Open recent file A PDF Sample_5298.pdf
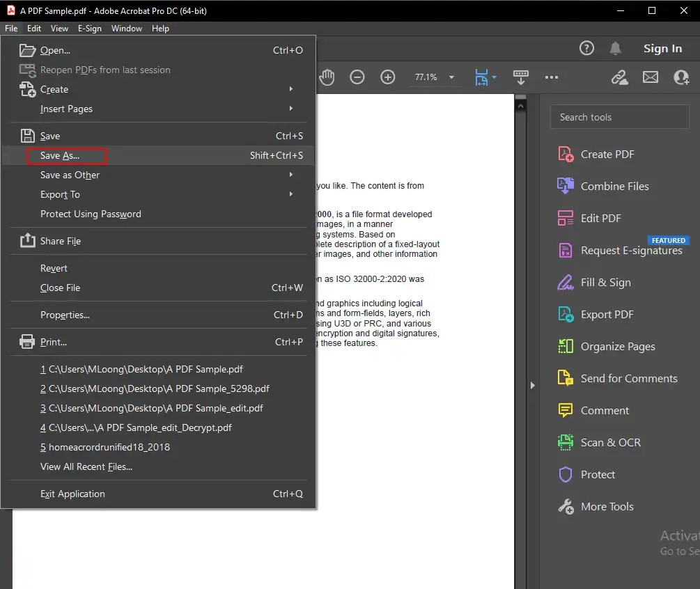700x589 pixels. [x=159, y=388]
